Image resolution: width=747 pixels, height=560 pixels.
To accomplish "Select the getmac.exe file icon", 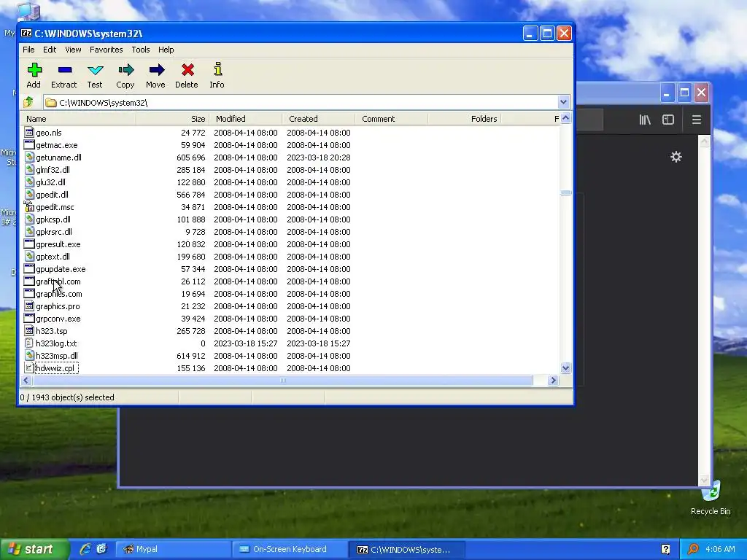I will coord(29,145).
